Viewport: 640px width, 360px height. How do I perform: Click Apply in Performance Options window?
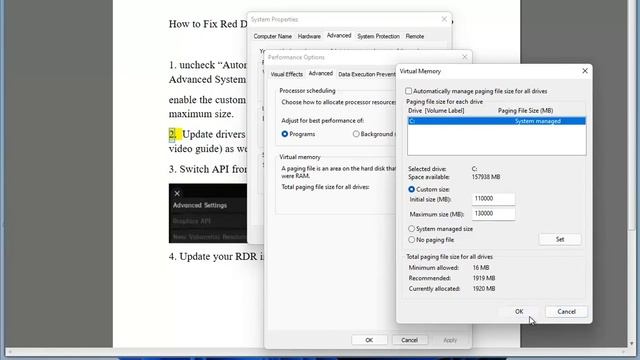coord(450,340)
